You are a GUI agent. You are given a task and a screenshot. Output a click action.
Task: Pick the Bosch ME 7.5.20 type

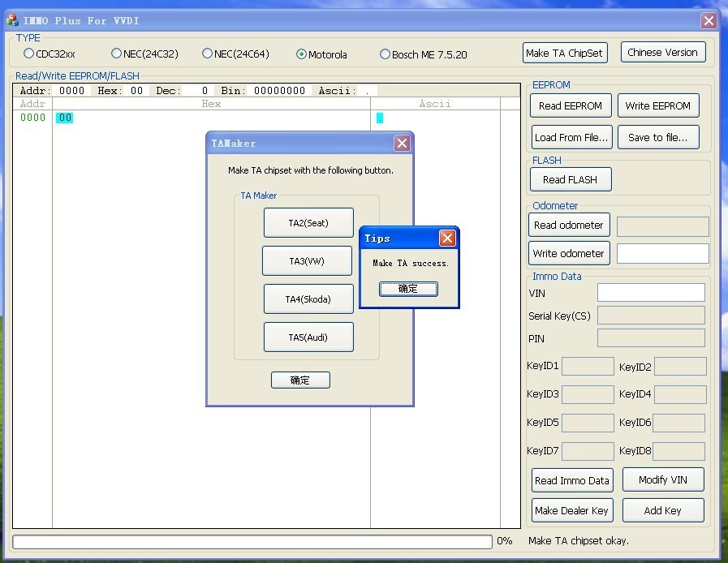pos(385,55)
